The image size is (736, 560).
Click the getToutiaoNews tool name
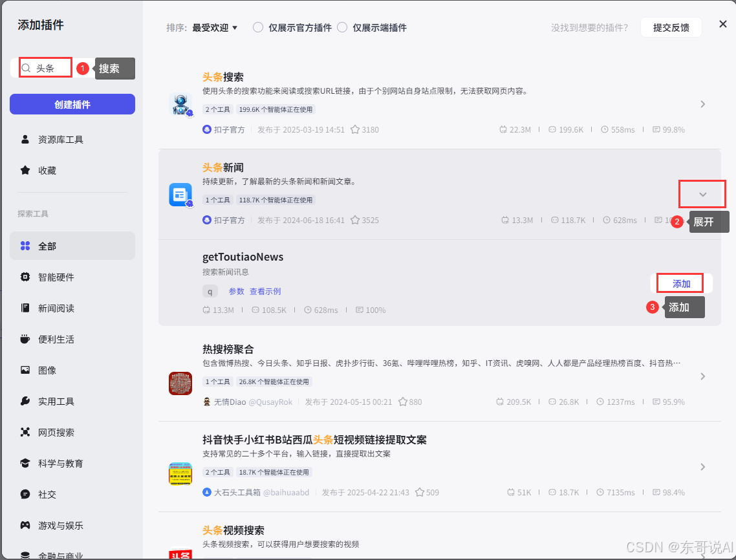tap(243, 257)
